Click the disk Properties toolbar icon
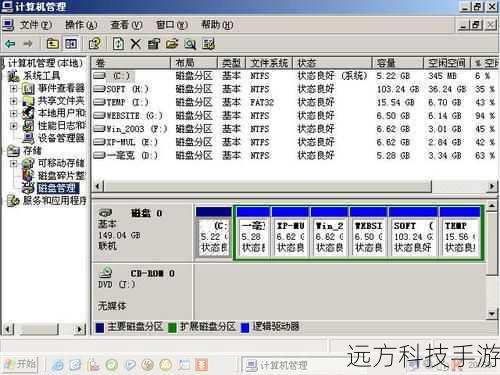500x375 pixels. [x=153, y=44]
